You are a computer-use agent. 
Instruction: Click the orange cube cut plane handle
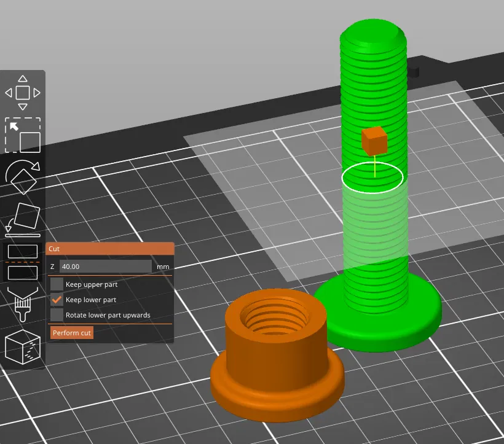(x=374, y=141)
